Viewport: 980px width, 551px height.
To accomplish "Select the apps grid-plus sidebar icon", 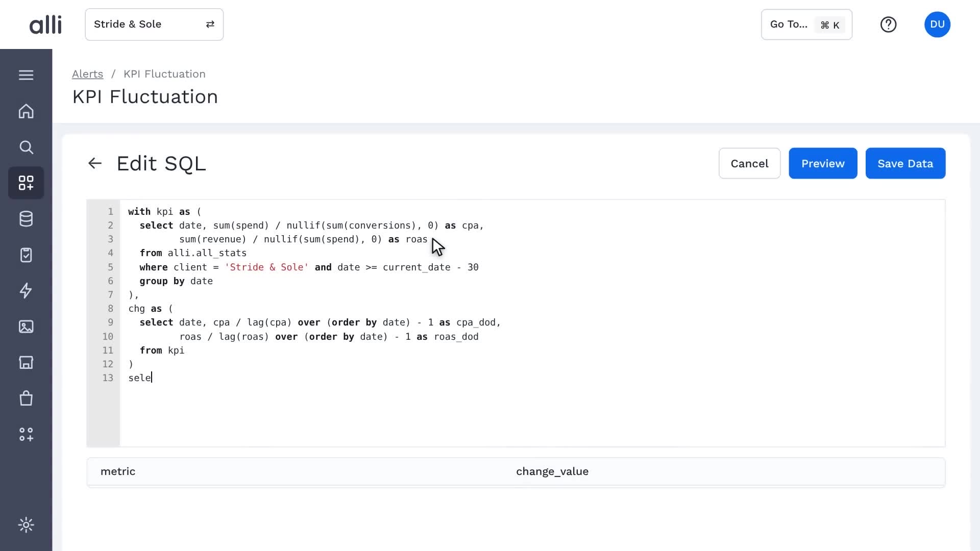I will pyautogui.click(x=26, y=183).
